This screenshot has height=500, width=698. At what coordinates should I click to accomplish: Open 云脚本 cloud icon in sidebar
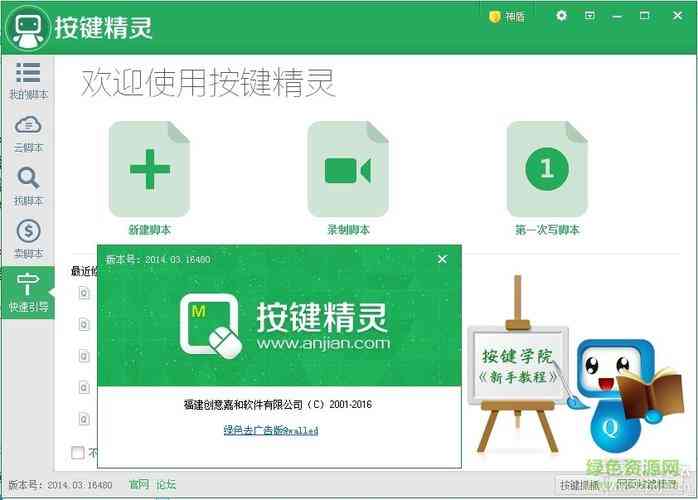coord(28,132)
